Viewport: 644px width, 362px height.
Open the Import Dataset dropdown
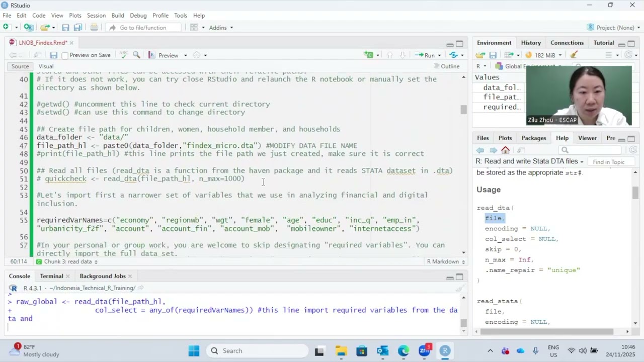[512, 55]
